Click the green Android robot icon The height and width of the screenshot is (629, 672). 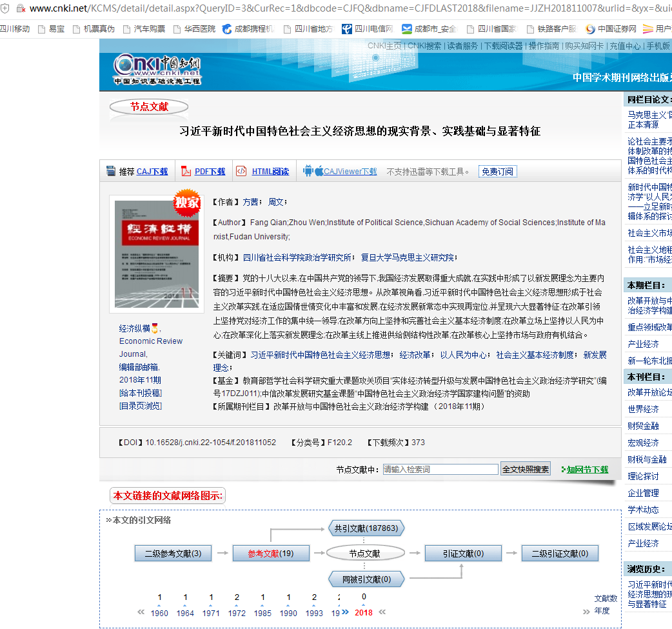[x=308, y=171]
